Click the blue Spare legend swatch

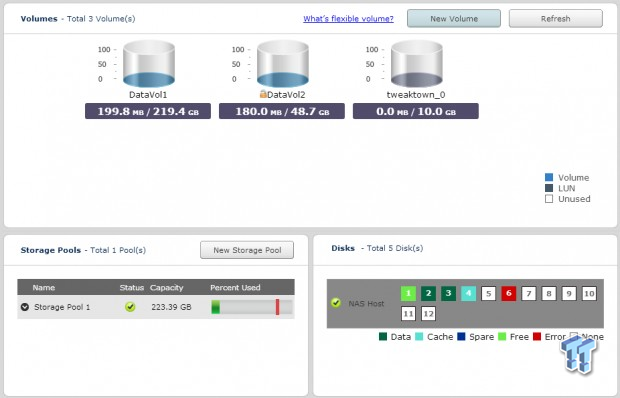[x=461, y=336]
